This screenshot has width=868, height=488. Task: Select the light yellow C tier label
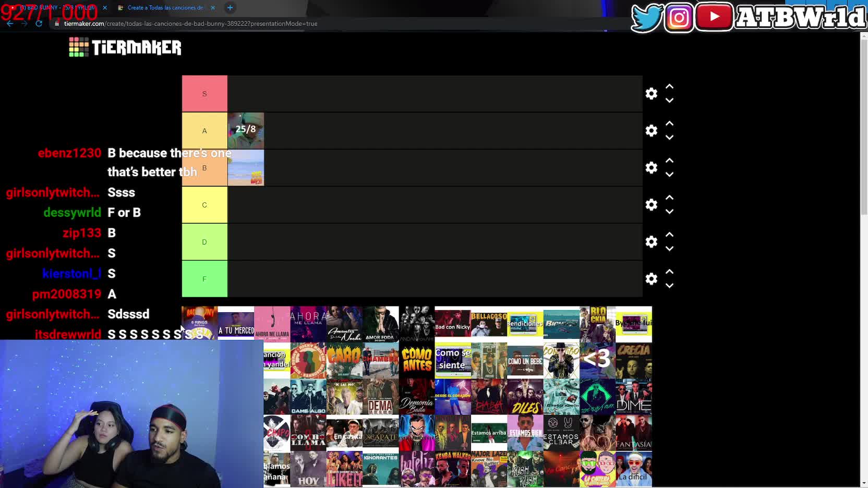pos(204,205)
